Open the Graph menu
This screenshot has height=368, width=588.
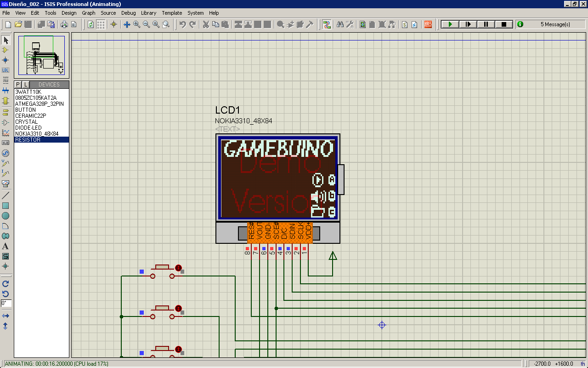89,13
